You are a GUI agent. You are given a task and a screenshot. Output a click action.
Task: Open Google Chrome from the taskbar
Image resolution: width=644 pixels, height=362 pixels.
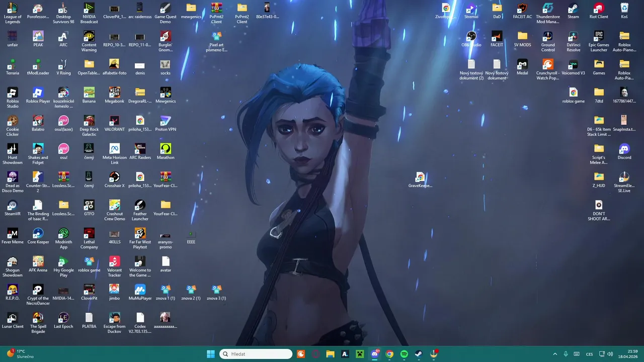(389, 354)
